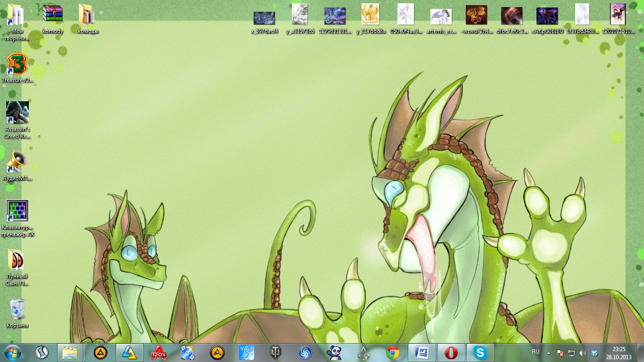Switch input language via RU indicator

pyautogui.click(x=536, y=352)
